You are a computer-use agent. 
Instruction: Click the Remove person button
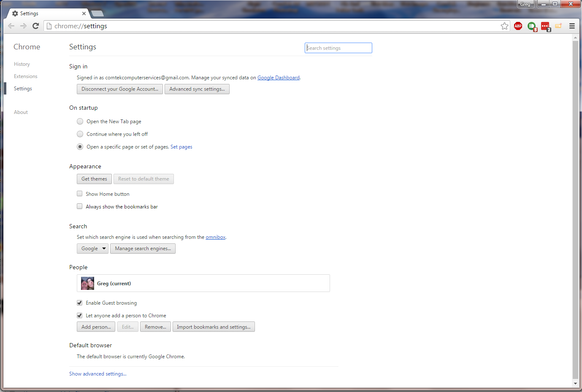(x=155, y=327)
